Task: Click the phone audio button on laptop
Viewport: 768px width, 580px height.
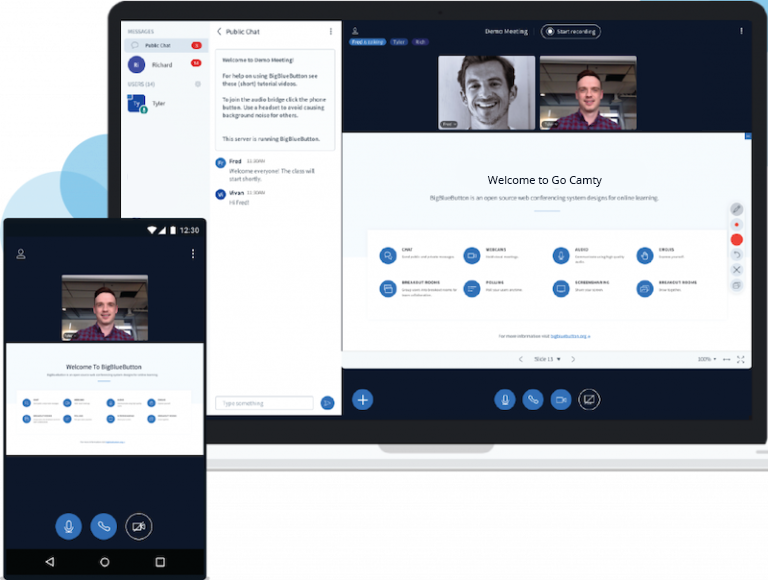Action: 533,399
